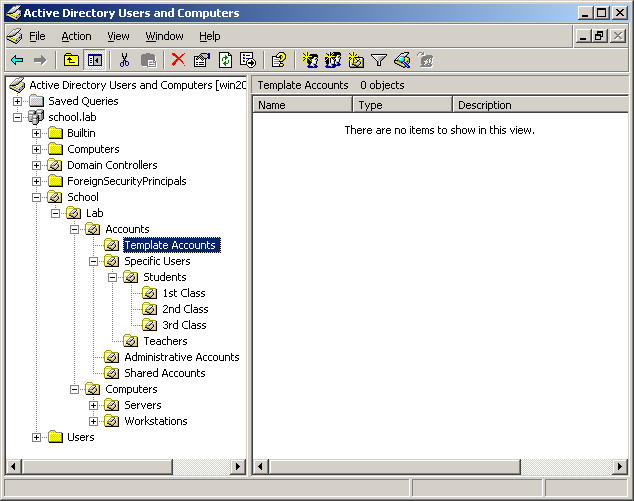Expand the Saved Queries node
Screen dimensions: 634x501
(17, 101)
